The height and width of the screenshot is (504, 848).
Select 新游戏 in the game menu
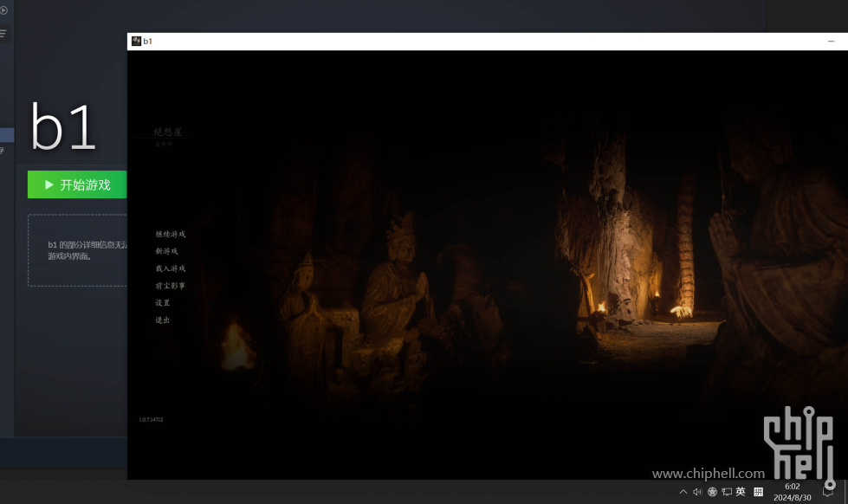[x=166, y=251]
